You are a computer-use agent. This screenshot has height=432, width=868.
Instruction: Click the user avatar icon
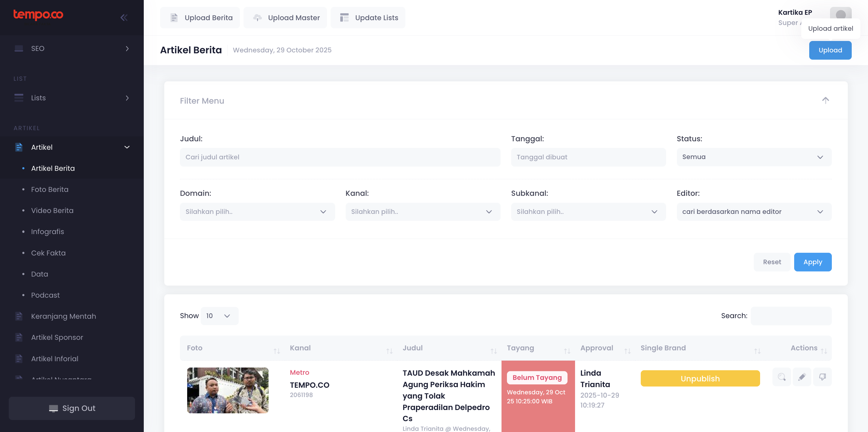click(x=840, y=14)
